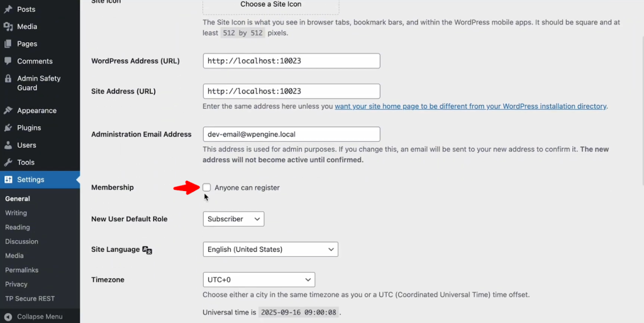Click the Administration Email Address field
This screenshot has width=644, height=323.
(292, 134)
